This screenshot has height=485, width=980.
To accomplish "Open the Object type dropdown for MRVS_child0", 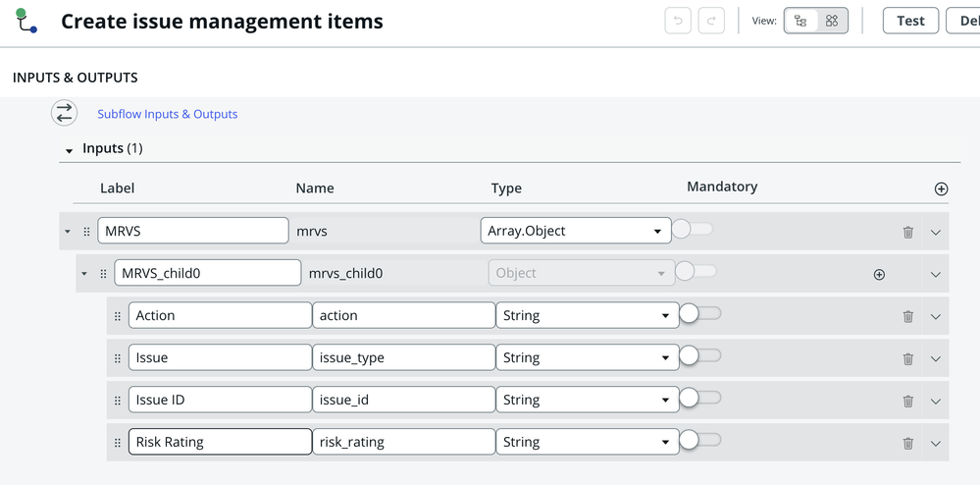I will click(582, 273).
